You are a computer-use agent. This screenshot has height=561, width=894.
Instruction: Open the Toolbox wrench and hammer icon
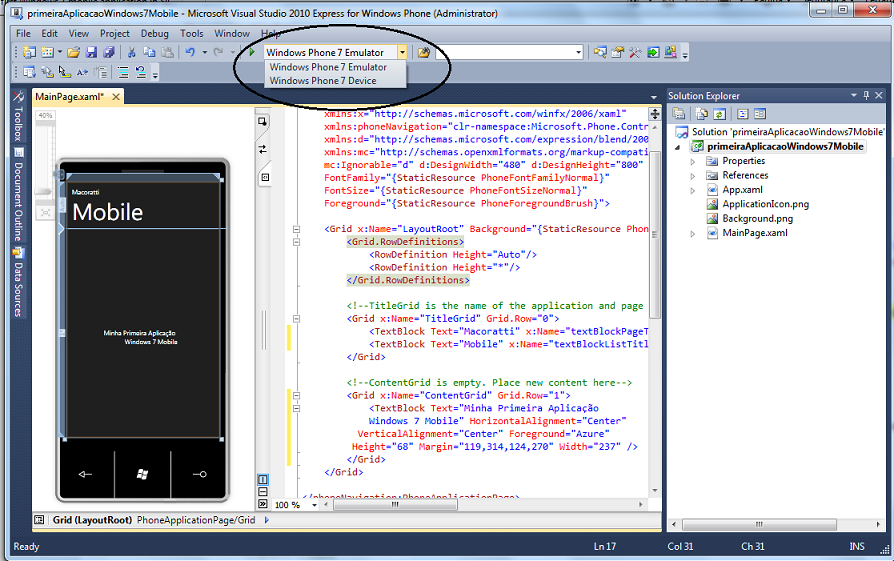point(635,52)
